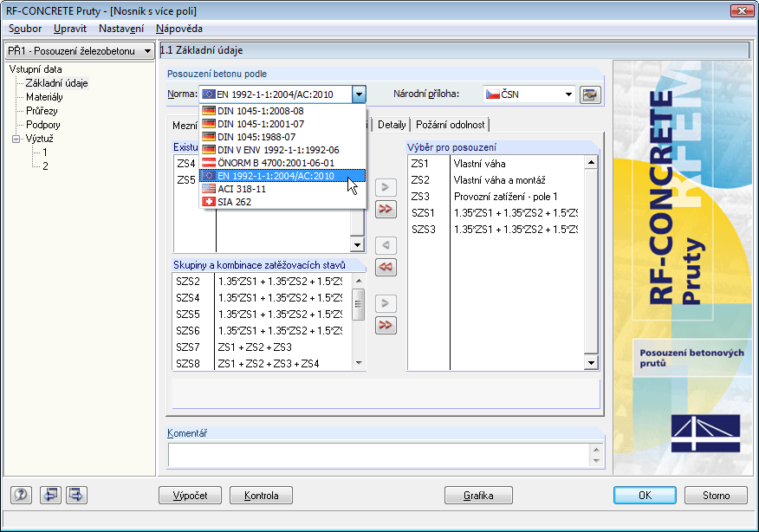Viewport: 759px width, 532px height.
Task: Open the help question mark icon
Action: tap(21, 495)
